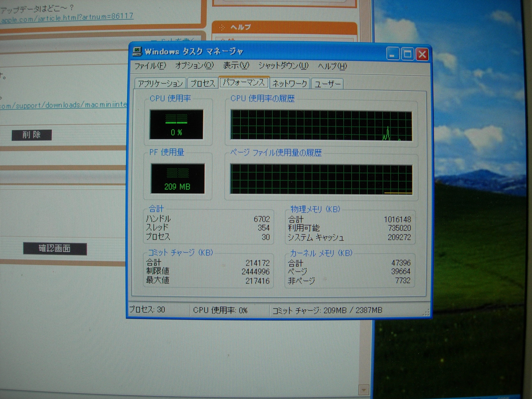This screenshot has height=399, width=532.
Task: Open the オプション(O) menu
Action: coord(194,65)
